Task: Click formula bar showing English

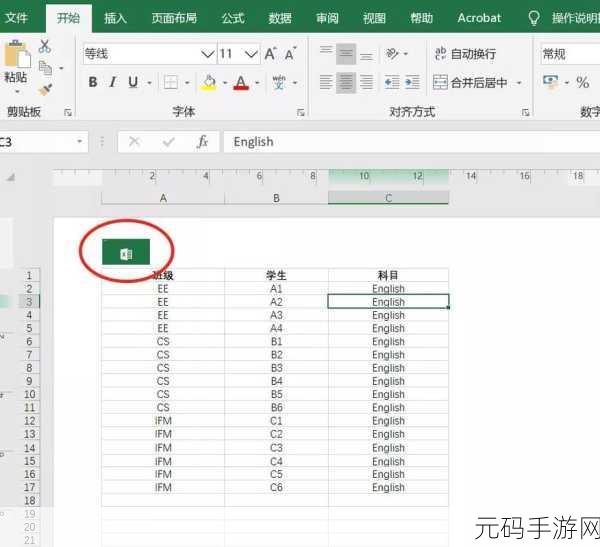Action: pos(412,142)
